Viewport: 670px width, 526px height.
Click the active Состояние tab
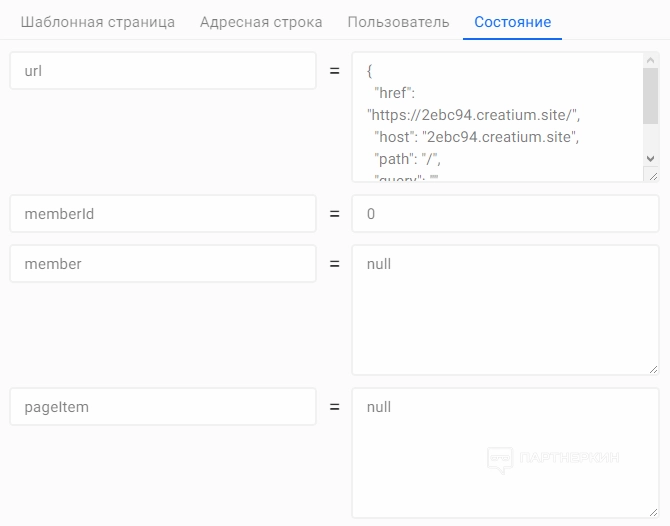[512, 22]
